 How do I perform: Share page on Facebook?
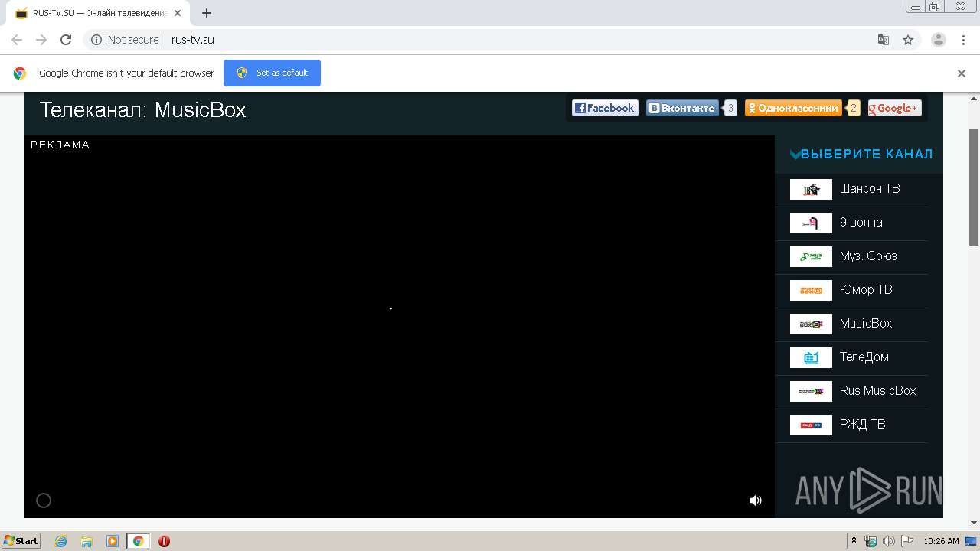605,108
